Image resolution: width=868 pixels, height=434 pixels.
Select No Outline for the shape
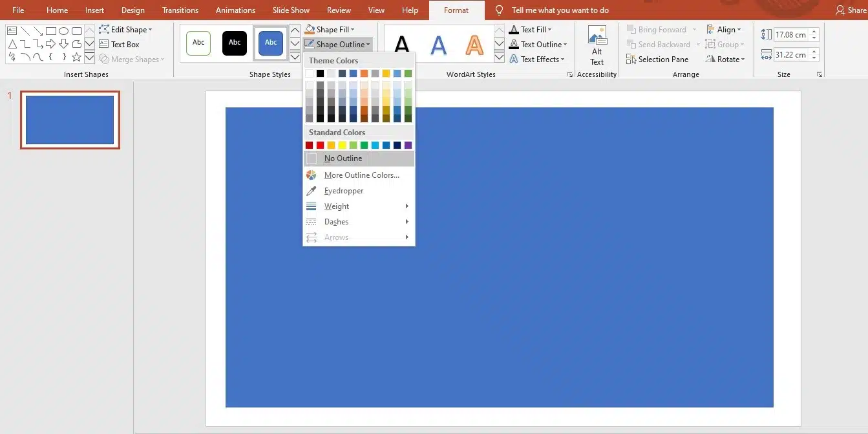coord(343,158)
